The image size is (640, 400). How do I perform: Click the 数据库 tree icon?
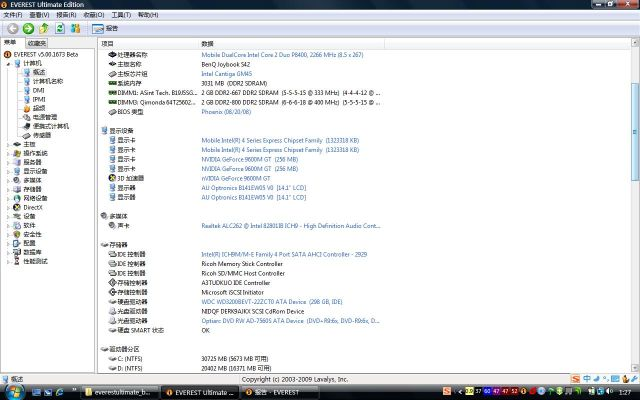[17, 252]
